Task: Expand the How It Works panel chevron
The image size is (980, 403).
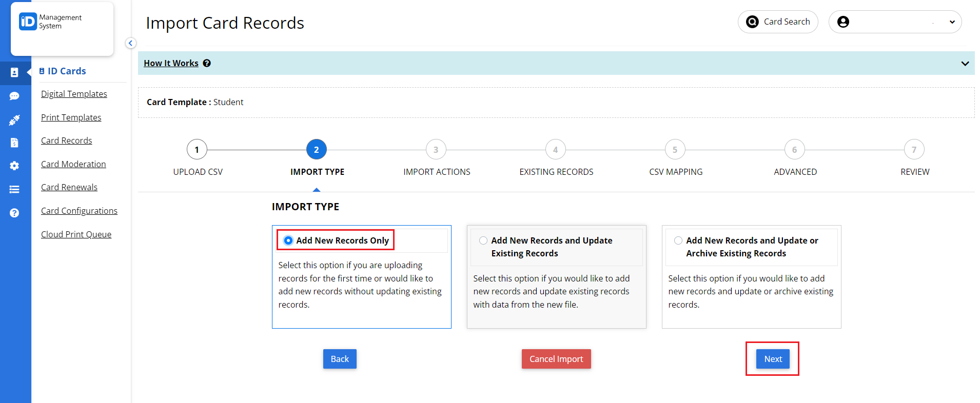Action: [x=965, y=64]
